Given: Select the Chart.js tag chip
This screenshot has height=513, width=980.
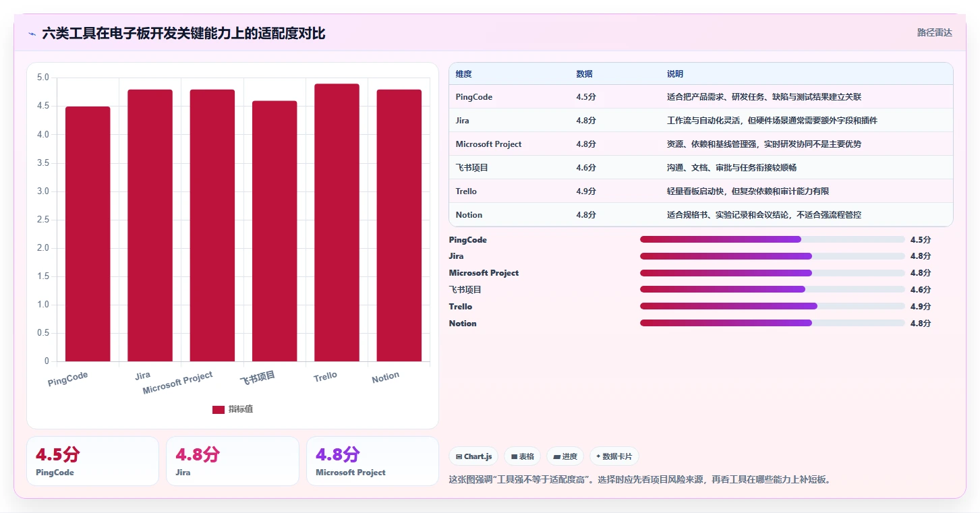Looking at the screenshot, I should point(473,456).
